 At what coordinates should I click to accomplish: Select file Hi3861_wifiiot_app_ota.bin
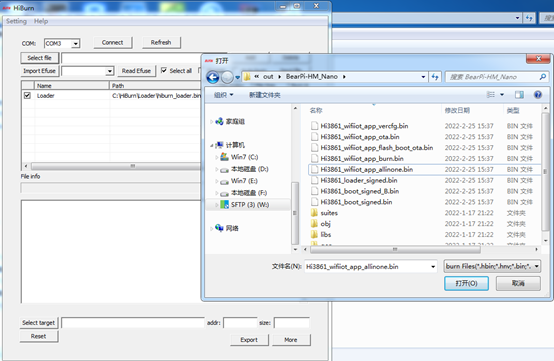pos(355,137)
